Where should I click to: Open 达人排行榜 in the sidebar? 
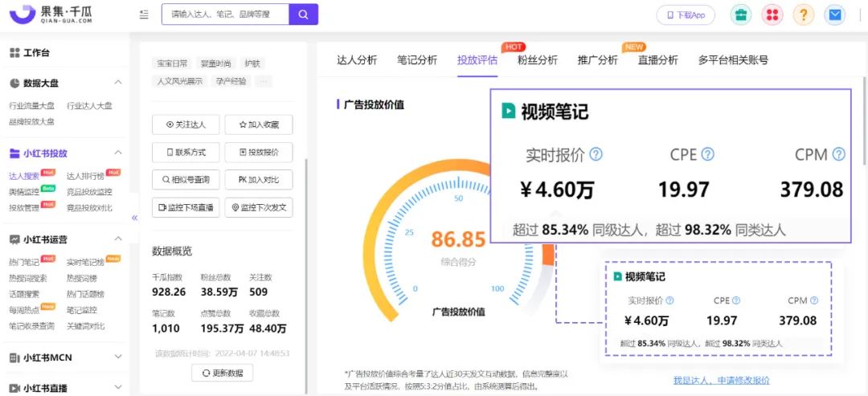point(85,177)
